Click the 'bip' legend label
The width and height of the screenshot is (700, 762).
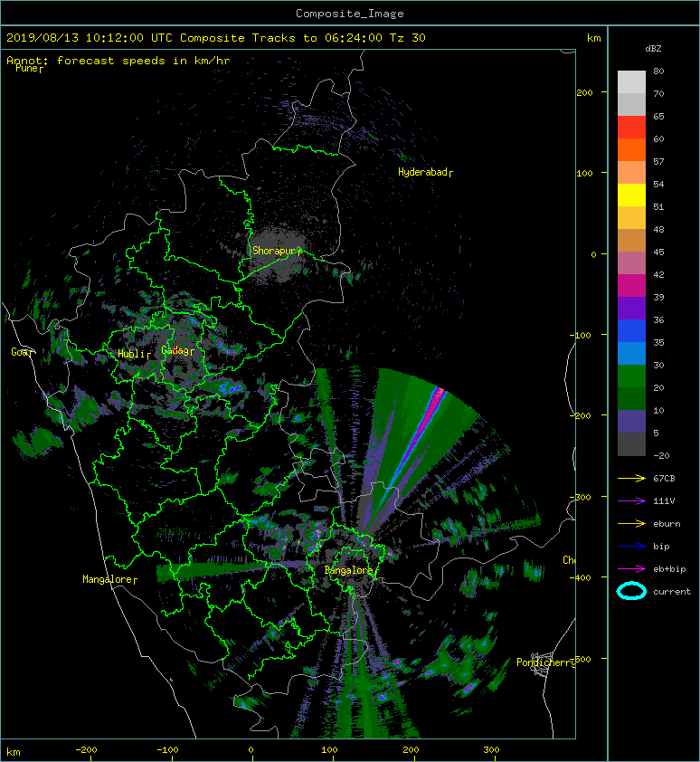click(x=661, y=547)
